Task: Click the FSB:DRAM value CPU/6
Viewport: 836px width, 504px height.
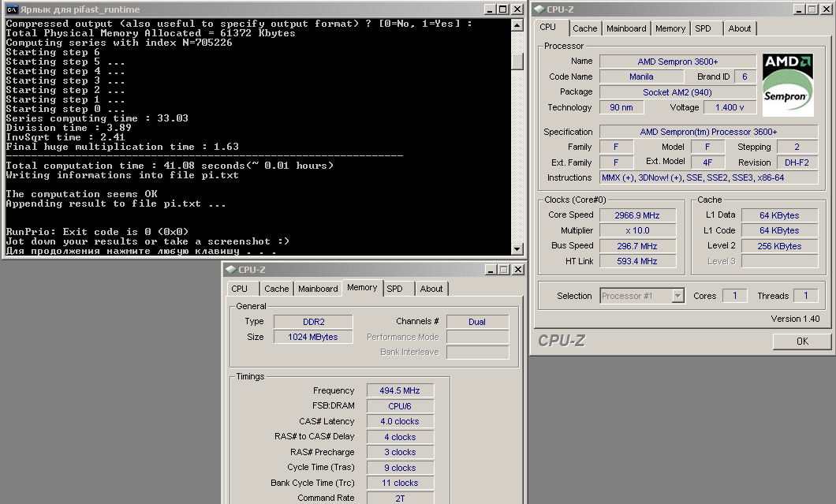Action: [x=400, y=406]
